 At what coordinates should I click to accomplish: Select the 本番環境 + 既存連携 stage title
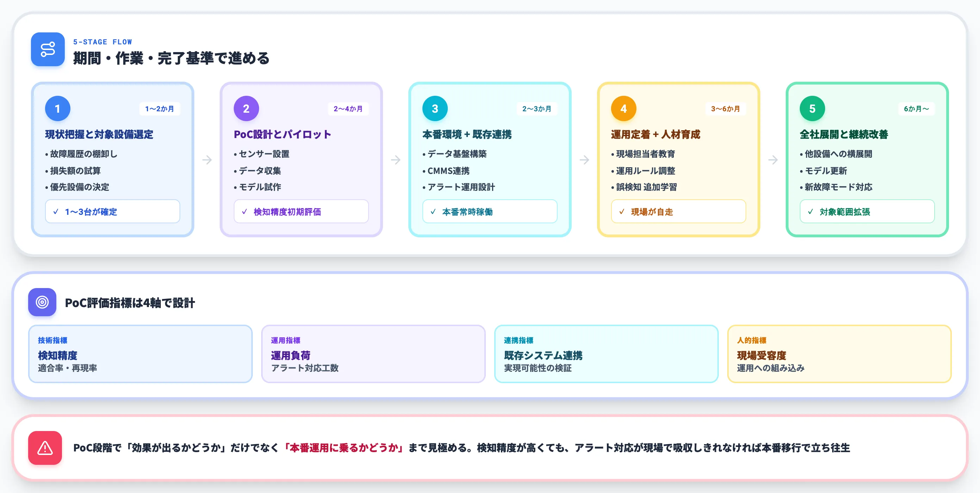pos(467,135)
